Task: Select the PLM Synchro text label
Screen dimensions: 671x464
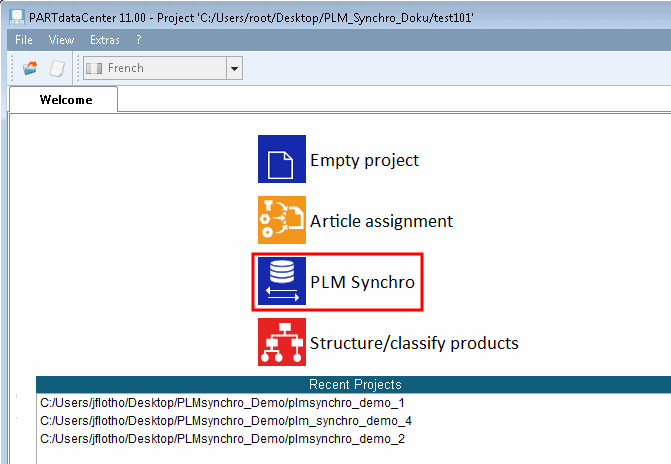Action: point(362,282)
